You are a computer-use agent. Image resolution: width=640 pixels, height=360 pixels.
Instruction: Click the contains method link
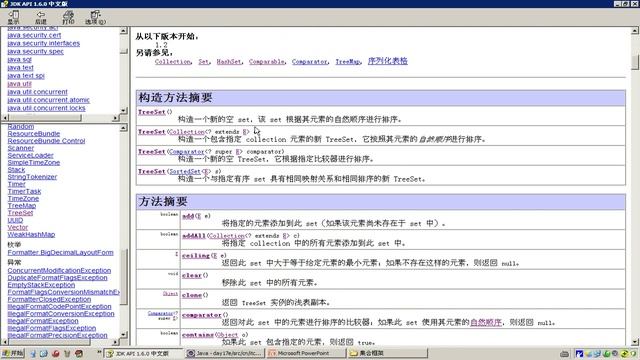(198, 335)
